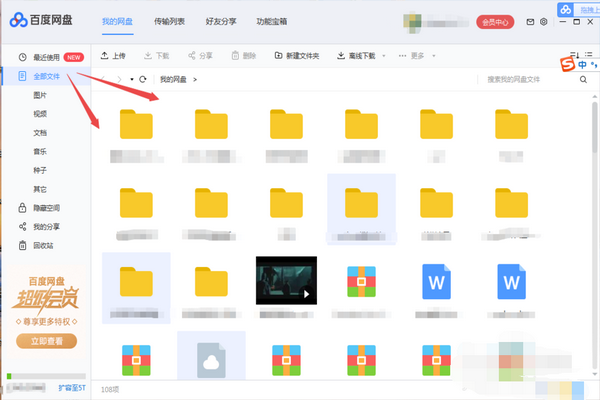Click the floating Baidu cloud widget
600x400 pixels.
click(566, 10)
